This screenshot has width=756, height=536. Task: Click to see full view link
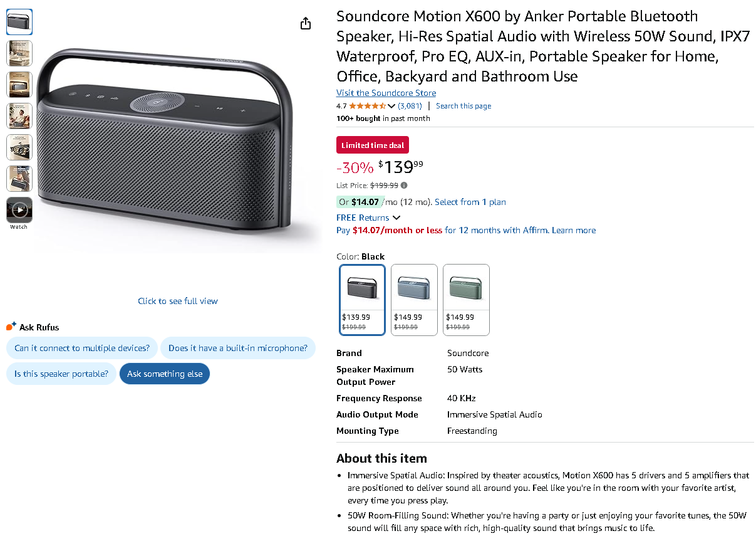pyautogui.click(x=178, y=301)
